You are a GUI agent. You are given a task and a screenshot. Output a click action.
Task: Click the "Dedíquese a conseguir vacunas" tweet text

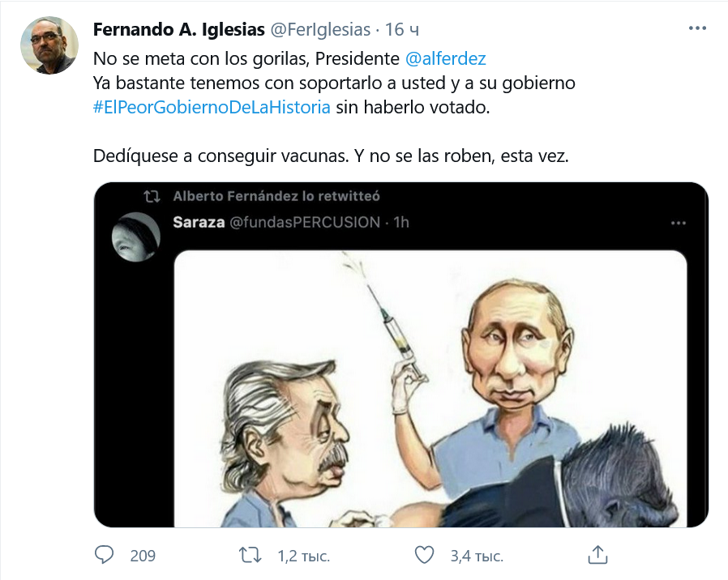tap(331, 156)
